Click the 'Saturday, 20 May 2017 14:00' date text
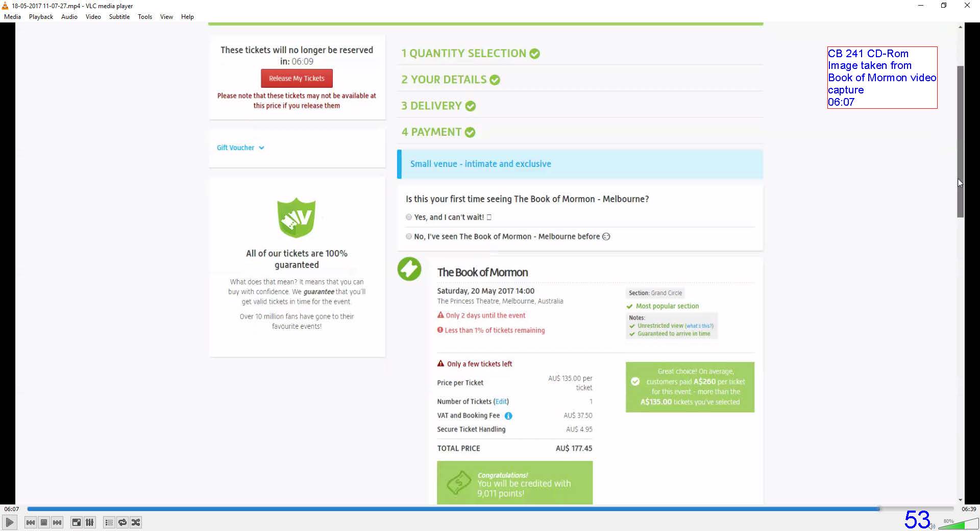 (x=485, y=291)
